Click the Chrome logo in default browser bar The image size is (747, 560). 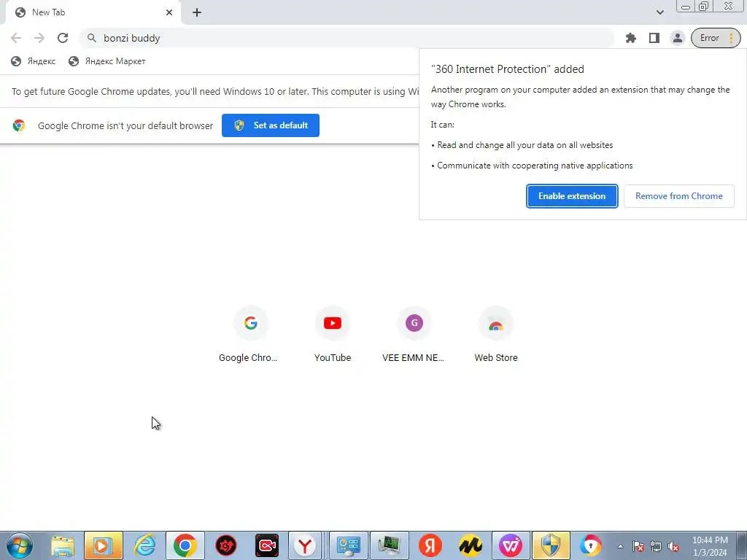point(19,125)
